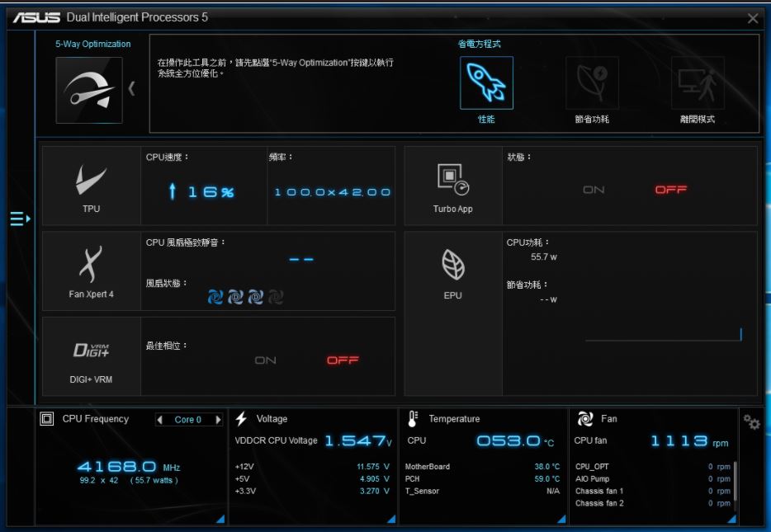The width and height of the screenshot is (771, 532).
Task: Turn DIGI+ VRM optimal phase ON
Action: 266,360
